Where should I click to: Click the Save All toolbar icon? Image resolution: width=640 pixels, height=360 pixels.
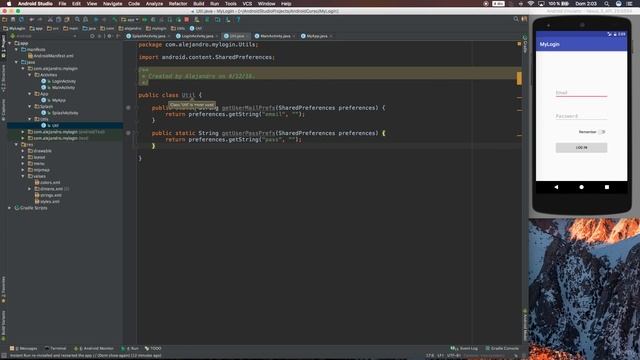pos(13,19)
